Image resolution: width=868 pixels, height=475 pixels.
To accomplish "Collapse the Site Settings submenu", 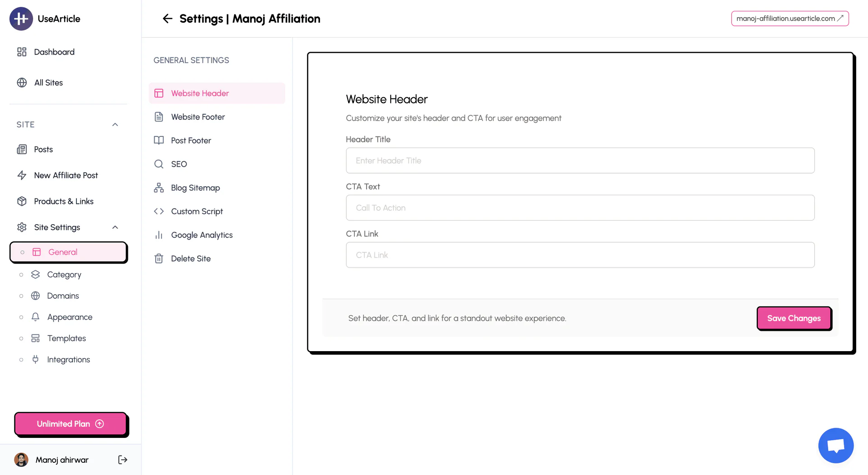I will click(x=115, y=227).
